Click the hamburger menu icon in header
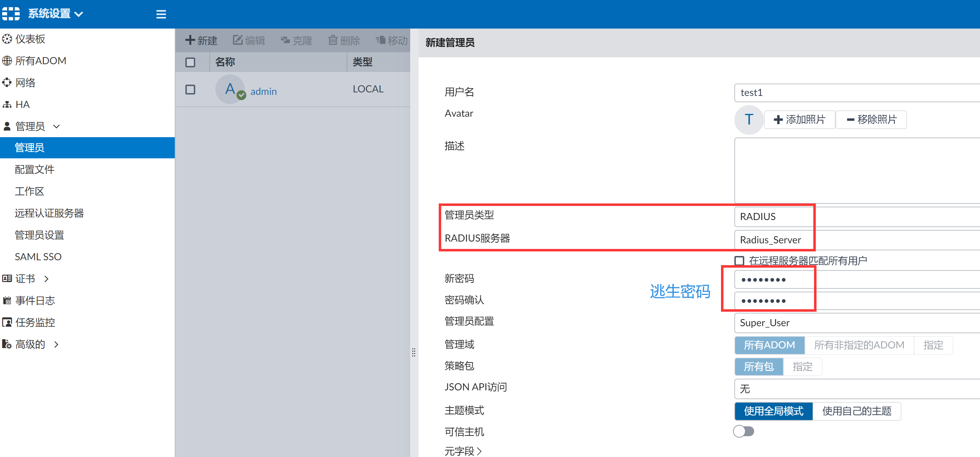Image resolution: width=980 pixels, height=457 pixels. [x=161, y=14]
